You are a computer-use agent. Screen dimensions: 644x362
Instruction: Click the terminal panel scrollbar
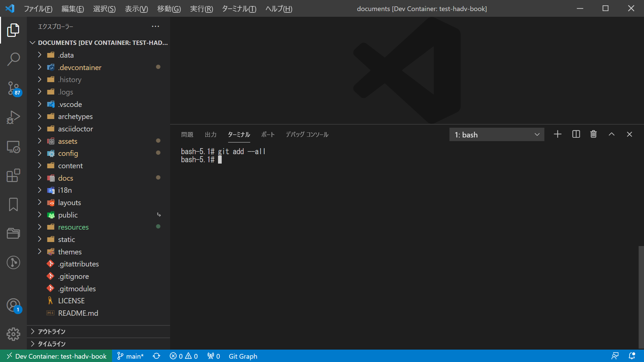pos(641,297)
